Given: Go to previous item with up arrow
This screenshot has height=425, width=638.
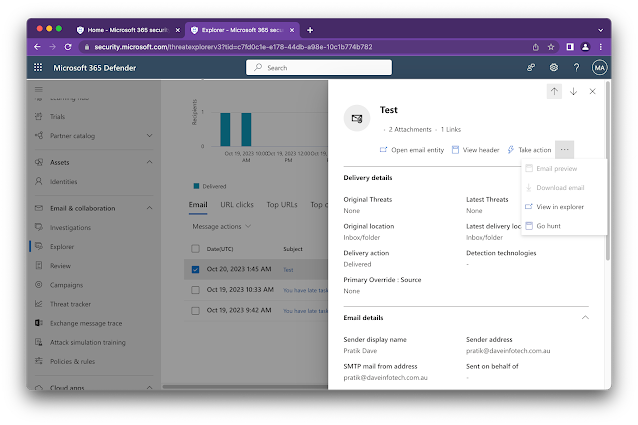Looking at the screenshot, I should click(554, 92).
